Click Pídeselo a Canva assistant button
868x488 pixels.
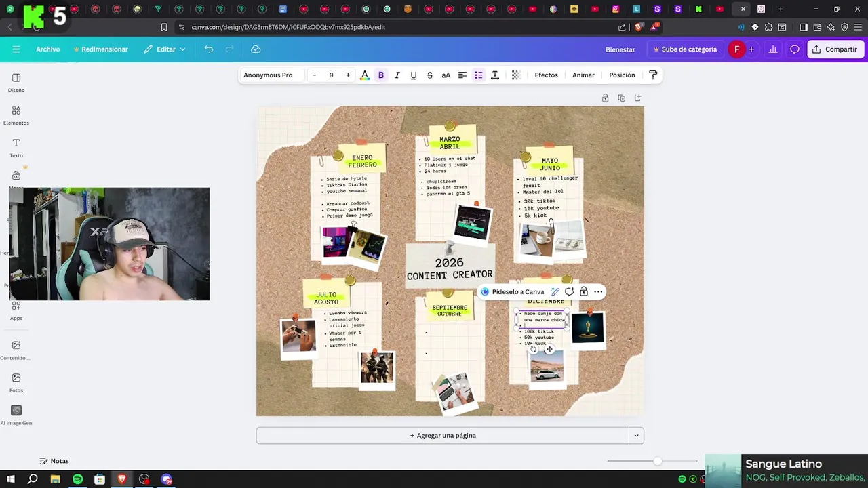[512, 292]
